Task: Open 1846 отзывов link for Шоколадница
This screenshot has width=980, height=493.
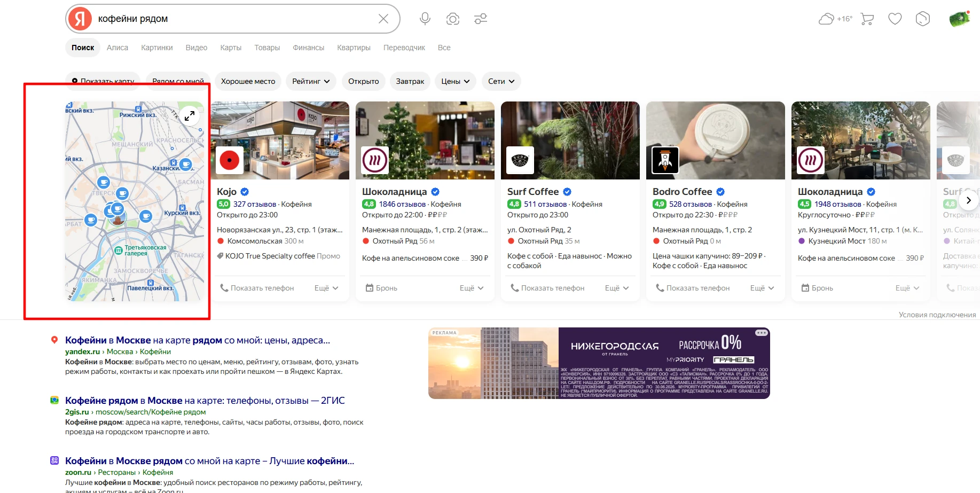Action: point(402,204)
